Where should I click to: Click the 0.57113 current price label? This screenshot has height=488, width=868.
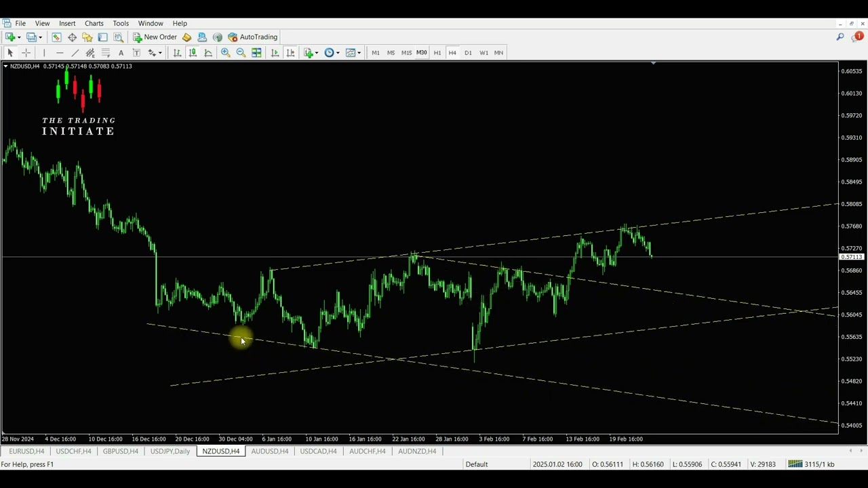click(x=852, y=258)
